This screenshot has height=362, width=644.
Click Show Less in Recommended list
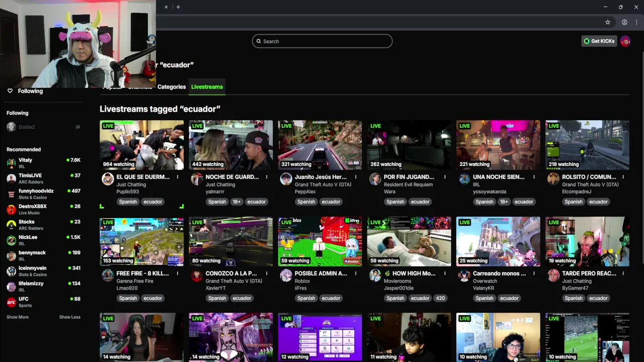[x=70, y=317]
